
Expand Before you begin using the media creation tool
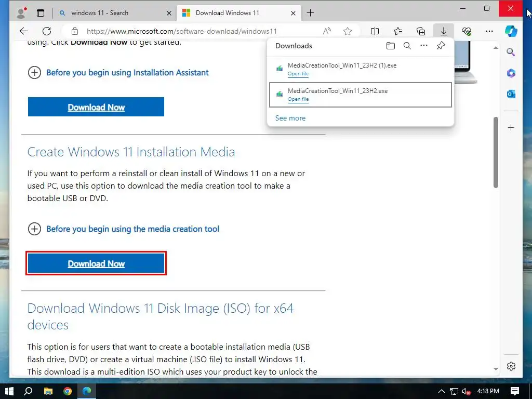[123, 229]
